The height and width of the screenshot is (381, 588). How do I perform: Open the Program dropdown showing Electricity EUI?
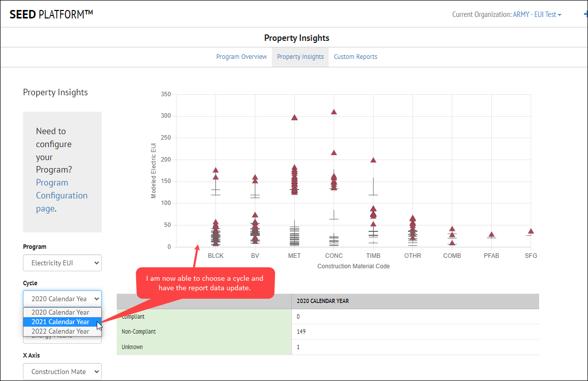(x=62, y=263)
